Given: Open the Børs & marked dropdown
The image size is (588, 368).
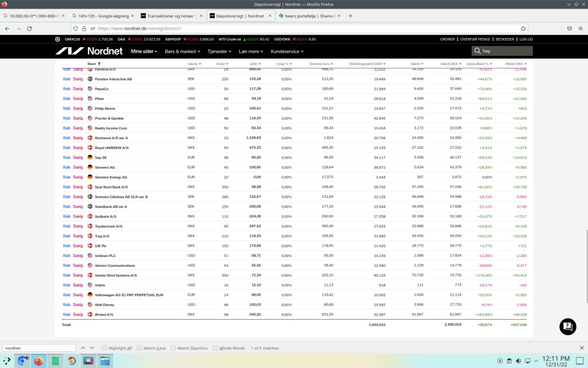Looking at the screenshot, I should (x=182, y=51).
